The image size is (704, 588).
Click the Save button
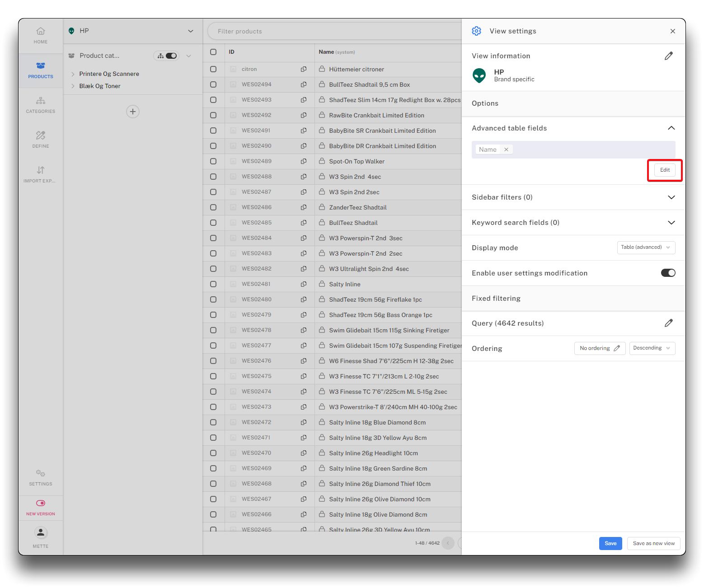point(610,543)
